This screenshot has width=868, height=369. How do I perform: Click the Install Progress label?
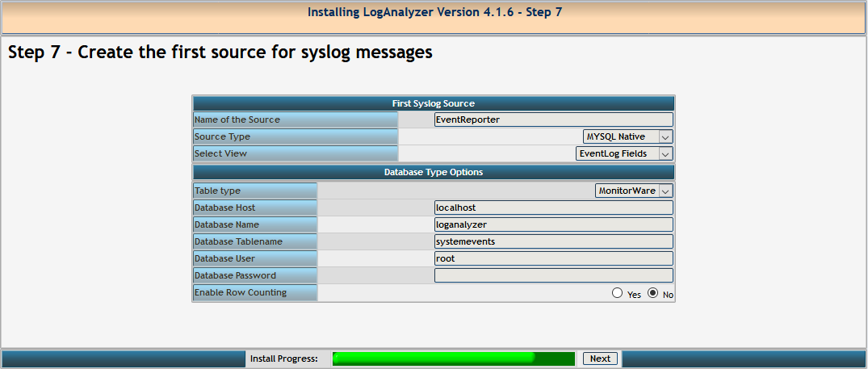coord(284,359)
